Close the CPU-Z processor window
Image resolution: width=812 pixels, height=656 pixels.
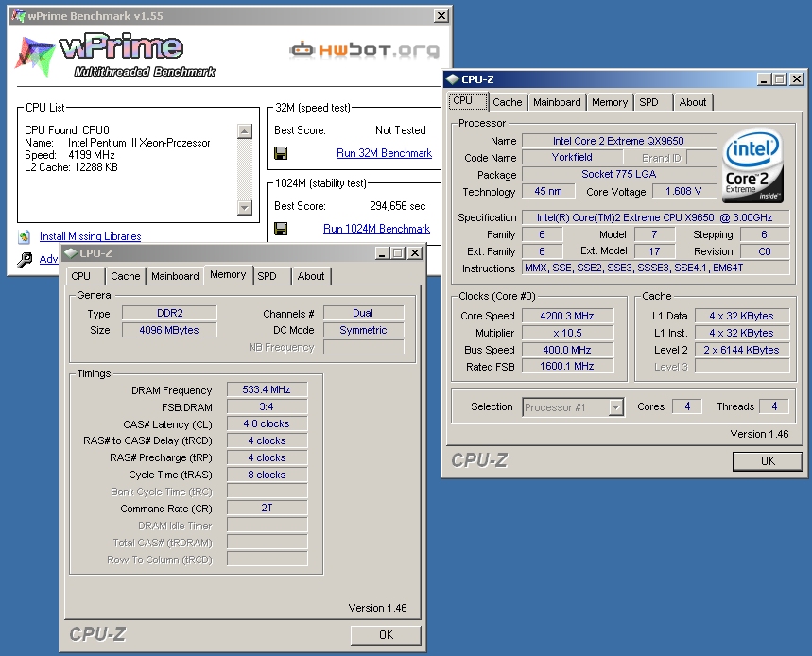click(x=797, y=79)
